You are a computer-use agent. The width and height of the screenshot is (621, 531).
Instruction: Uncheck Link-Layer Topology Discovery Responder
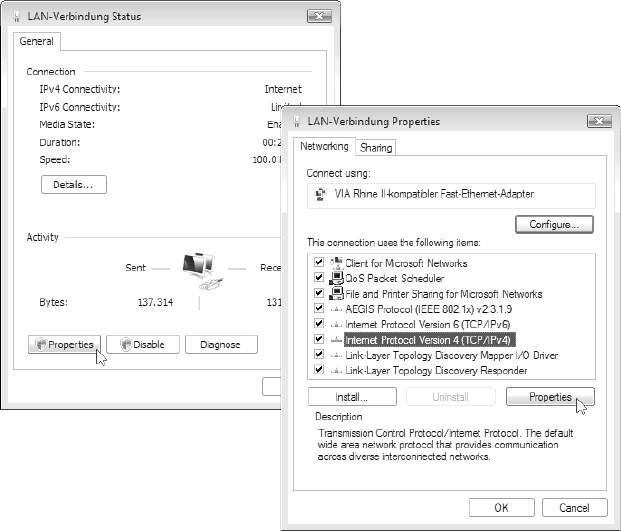[x=318, y=370]
